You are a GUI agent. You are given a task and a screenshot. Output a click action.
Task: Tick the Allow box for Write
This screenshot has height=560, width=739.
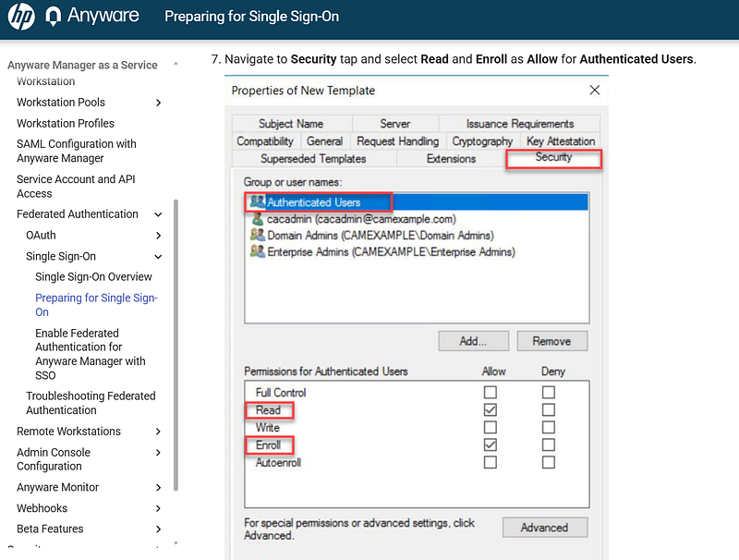click(x=491, y=427)
